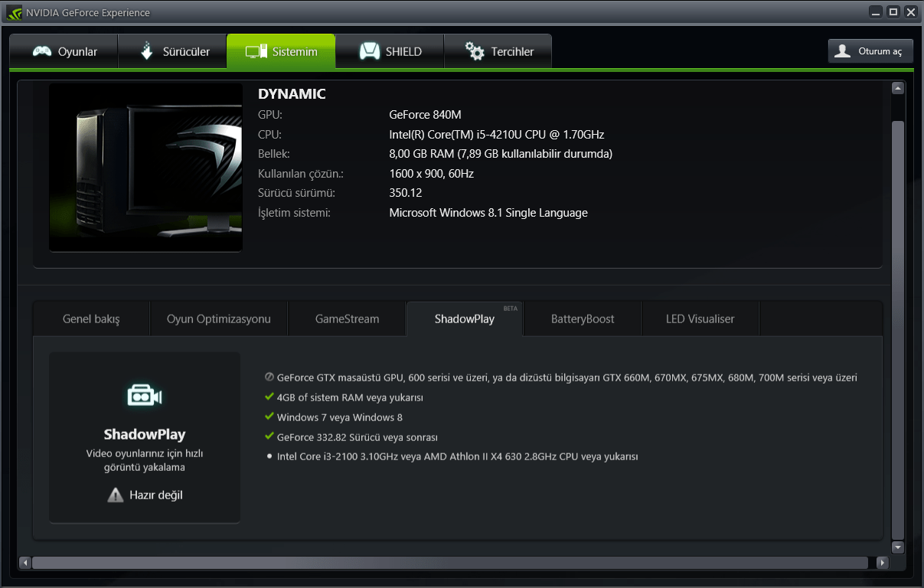The height and width of the screenshot is (588, 924).
Task: Select the Sistemim tab
Action: (281, 51)
